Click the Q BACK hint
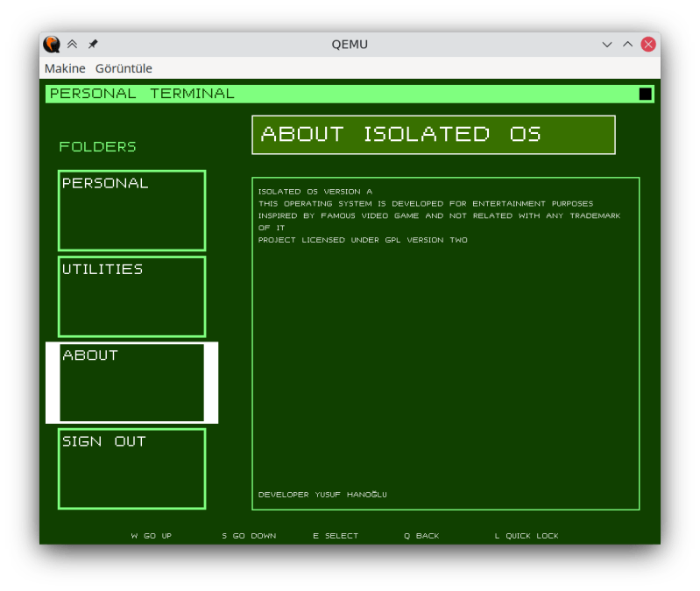Image resolution: width=700 pixels, height=591 pixels. (421, 536)
